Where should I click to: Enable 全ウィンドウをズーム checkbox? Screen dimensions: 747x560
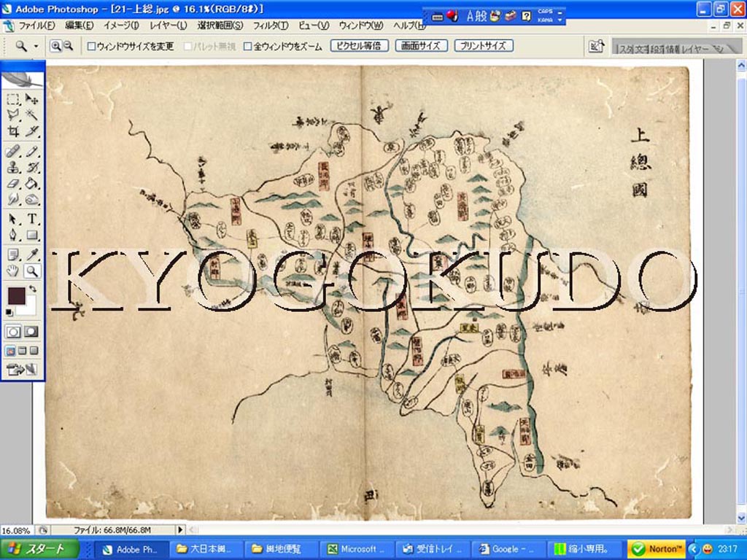point(248,46)
